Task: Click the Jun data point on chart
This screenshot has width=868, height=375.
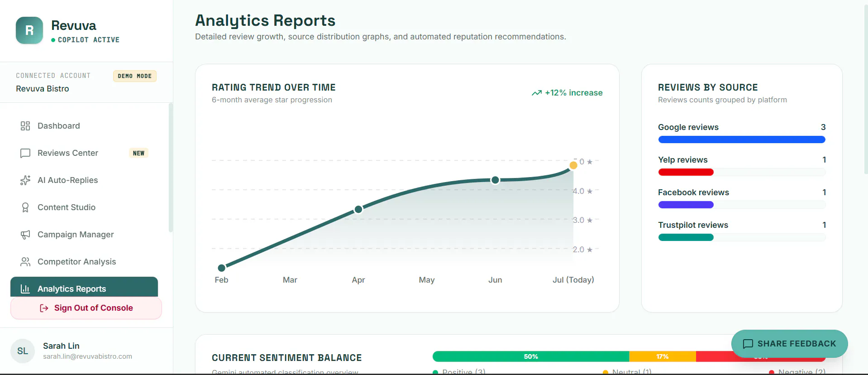Action: pos(495,180)
